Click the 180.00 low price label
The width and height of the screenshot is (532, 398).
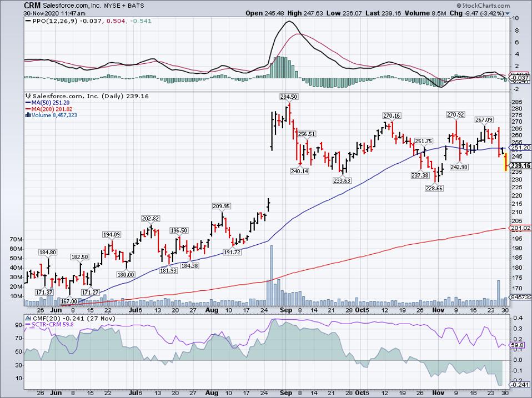click(126, 275)
